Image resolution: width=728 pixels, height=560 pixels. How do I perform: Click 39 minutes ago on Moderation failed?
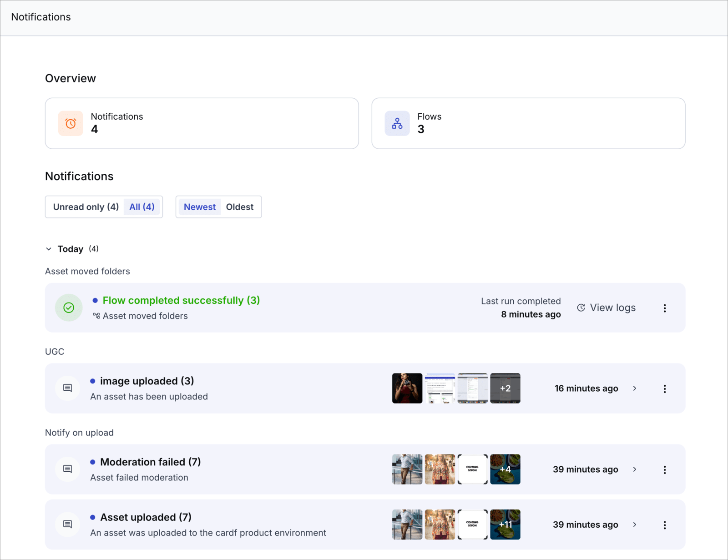click(586, 469)
